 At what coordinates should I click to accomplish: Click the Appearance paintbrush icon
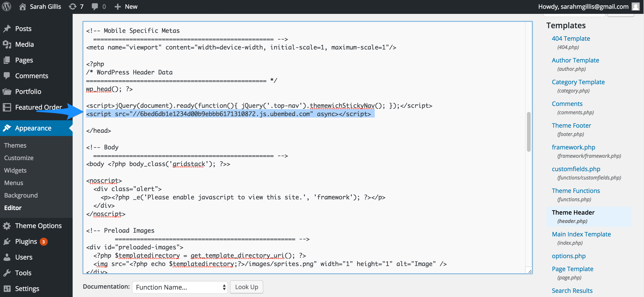pyautogui.click(x=7, y=128)
